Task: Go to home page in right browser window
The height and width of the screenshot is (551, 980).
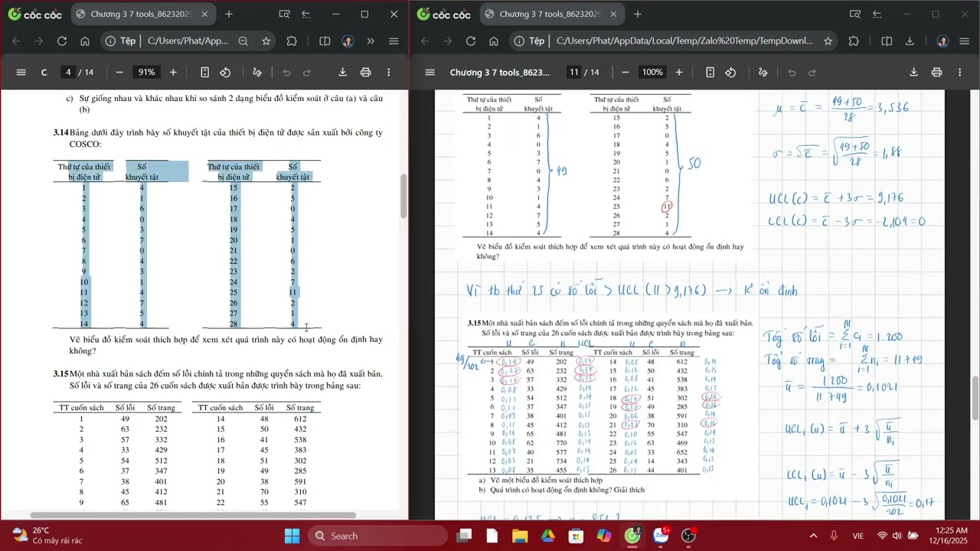Action: [x=494, y=41]
